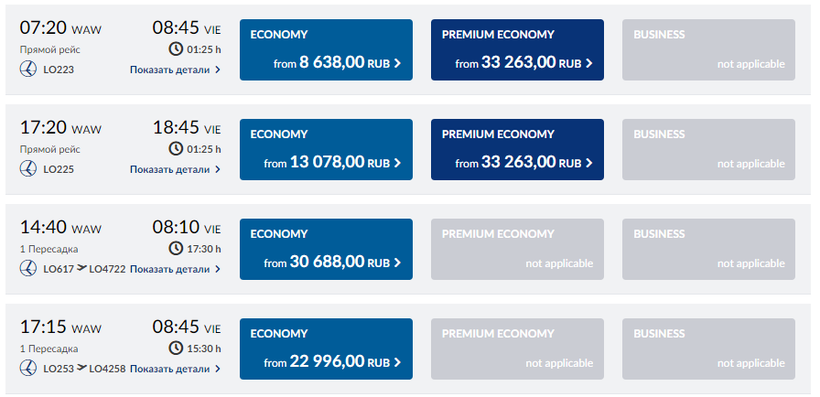Screen dimensions: 820x397
Task: Select Premium Economy on the 07:20 flight
Action: (x=517, y=50)
